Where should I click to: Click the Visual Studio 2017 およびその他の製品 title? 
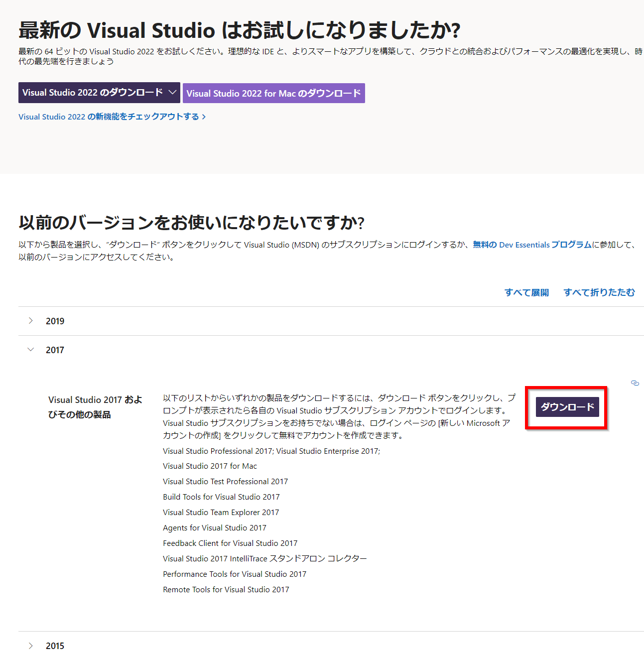(x=95, y=407)
